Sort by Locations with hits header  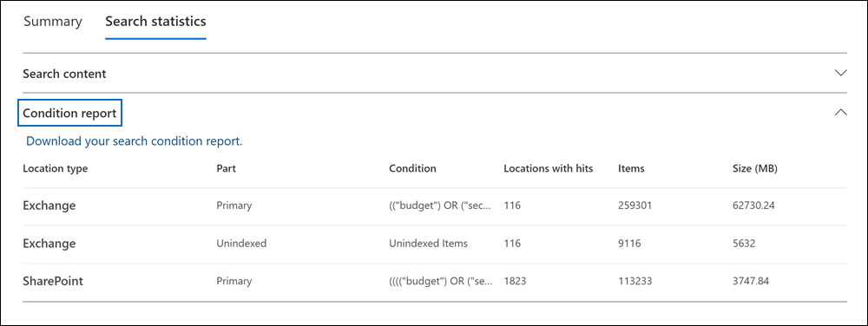tap(548, 168)
